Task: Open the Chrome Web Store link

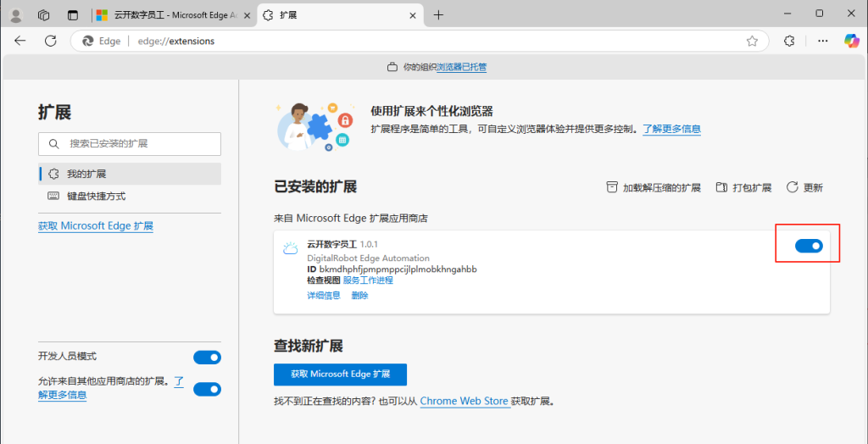Action: 465,401
